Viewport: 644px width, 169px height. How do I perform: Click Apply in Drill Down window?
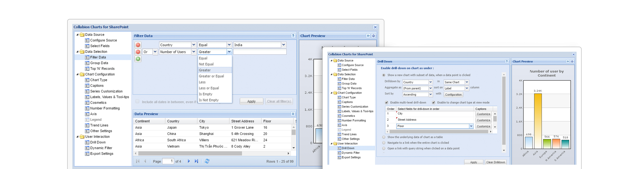pos(473,162)
